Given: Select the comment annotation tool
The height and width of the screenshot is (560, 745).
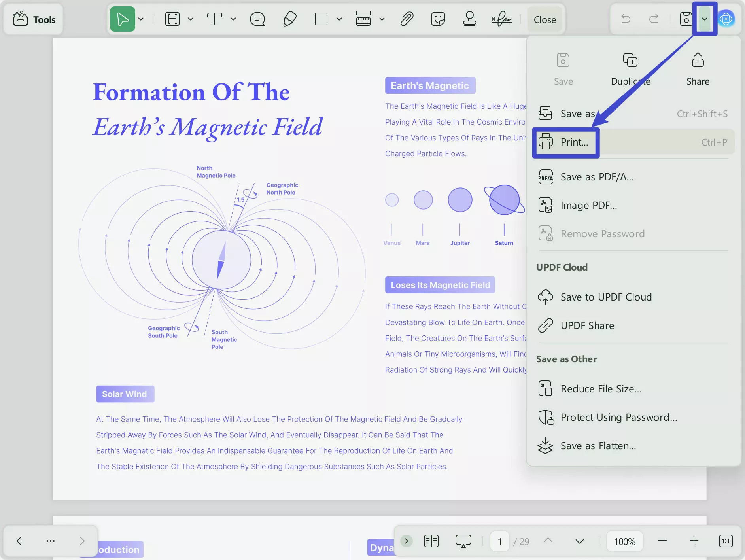Looking at the screenshot, I should coord(257,19).
